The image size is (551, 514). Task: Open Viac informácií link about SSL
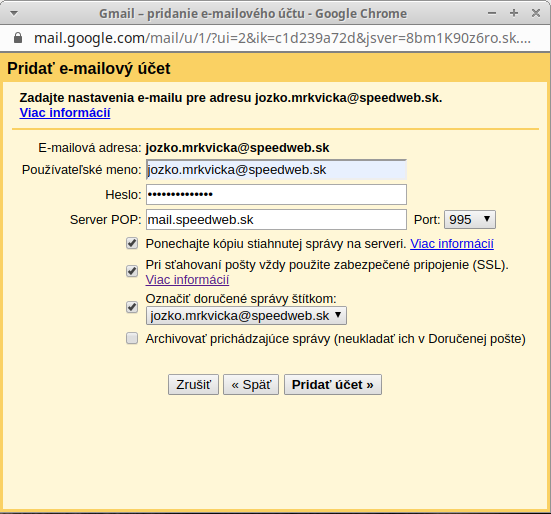(187, 280)
